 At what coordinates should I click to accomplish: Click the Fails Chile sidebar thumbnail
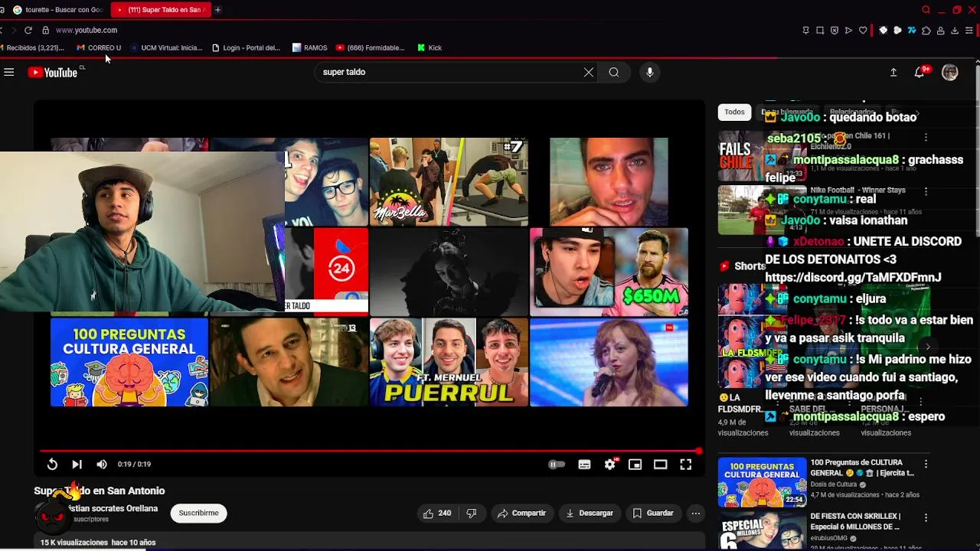pos(741,156)
